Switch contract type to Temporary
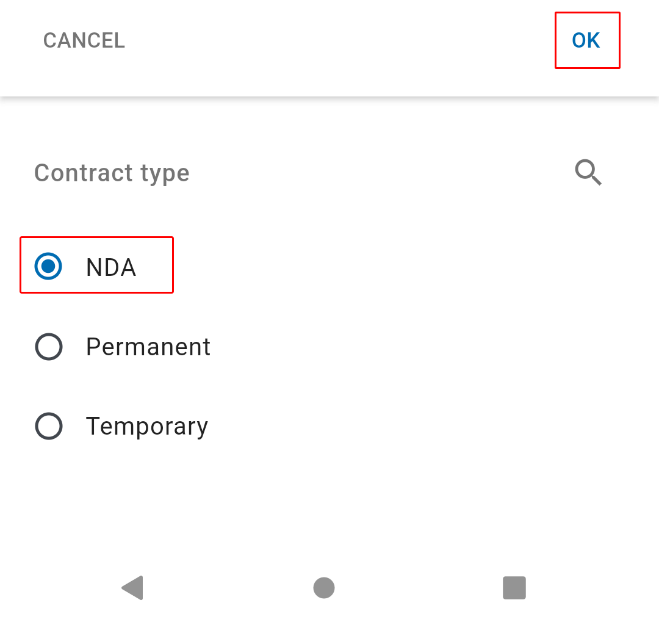The height and width of the screenshot is (644, 659). pos(121,426)
